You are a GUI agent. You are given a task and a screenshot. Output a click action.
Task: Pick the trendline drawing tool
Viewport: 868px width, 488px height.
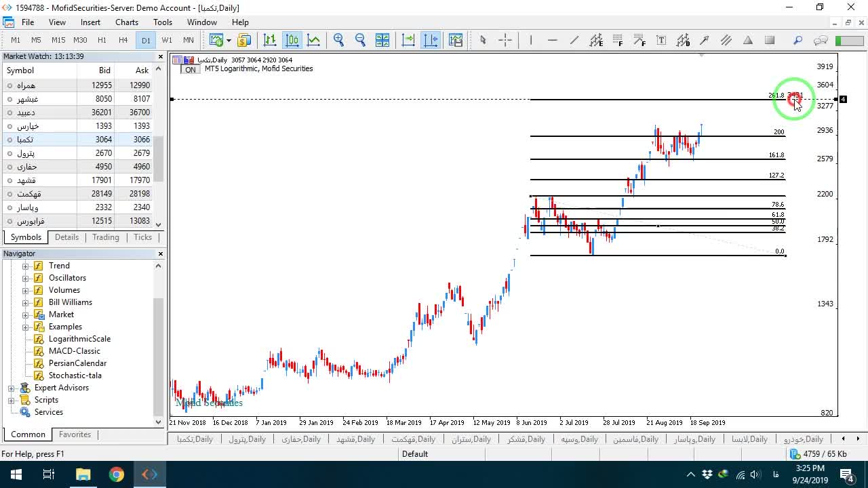click(574, 40)
